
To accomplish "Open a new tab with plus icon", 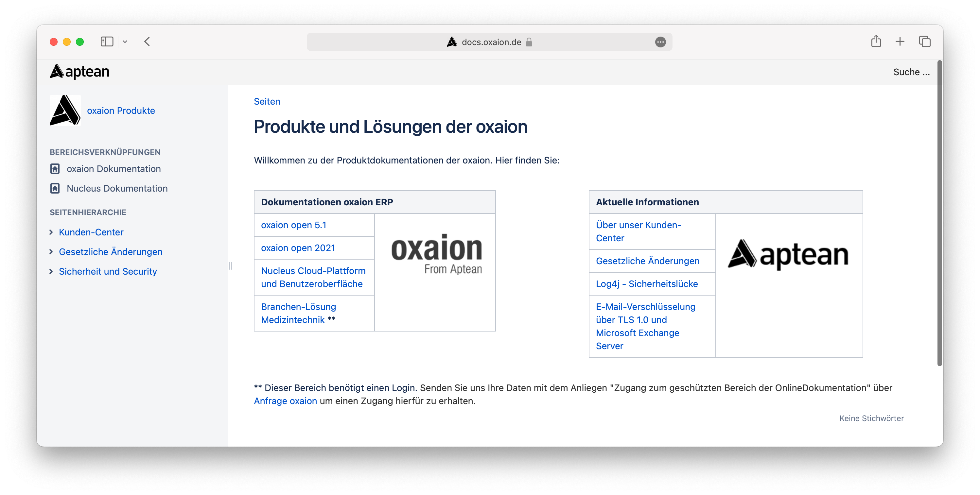I will click(x=900, y=42).
